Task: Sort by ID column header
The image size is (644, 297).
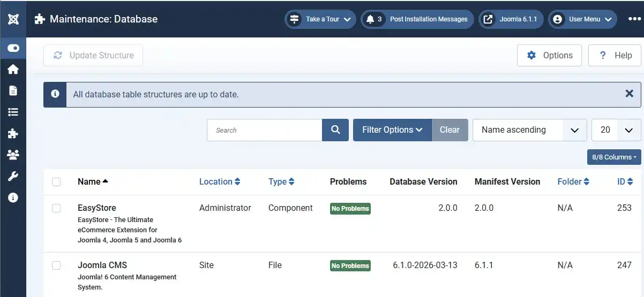Action: [x=625, y=181]
